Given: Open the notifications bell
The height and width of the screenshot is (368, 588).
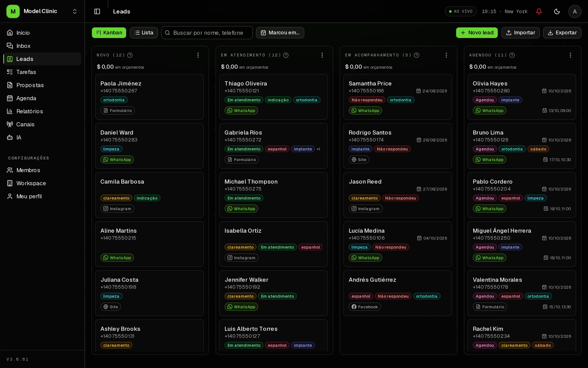Looking at the screenshot, I should pos(539,11).
